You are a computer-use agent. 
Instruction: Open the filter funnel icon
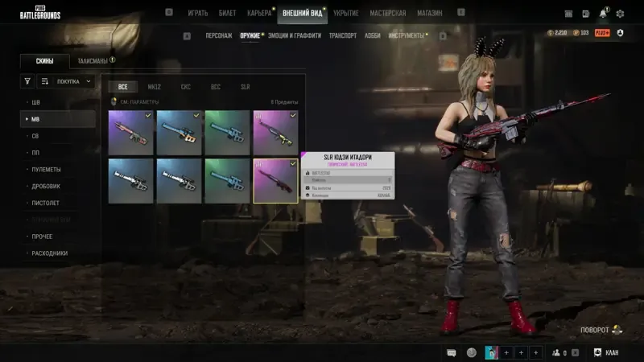[x=27, y=81]
